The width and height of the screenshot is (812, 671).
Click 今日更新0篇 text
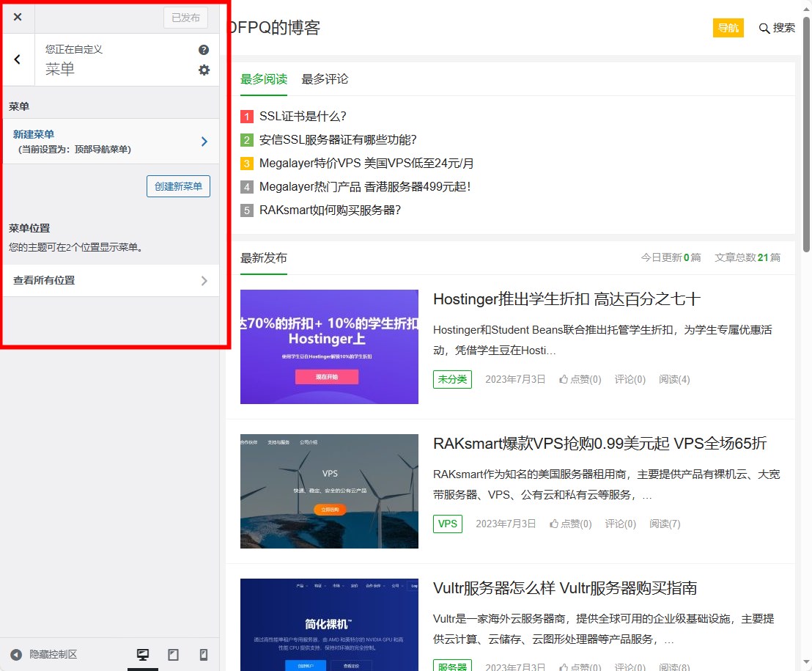pyautogui.click(x=671, y=257)
